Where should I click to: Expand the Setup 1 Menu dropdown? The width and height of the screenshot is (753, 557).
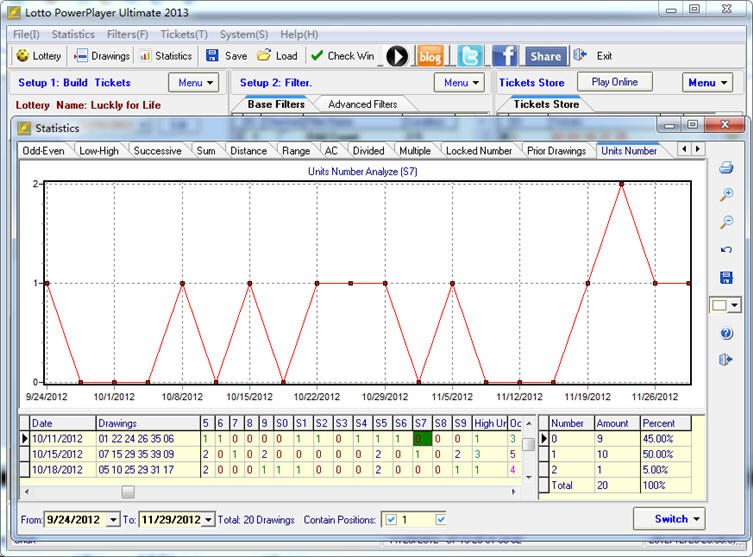coord(194,83)
